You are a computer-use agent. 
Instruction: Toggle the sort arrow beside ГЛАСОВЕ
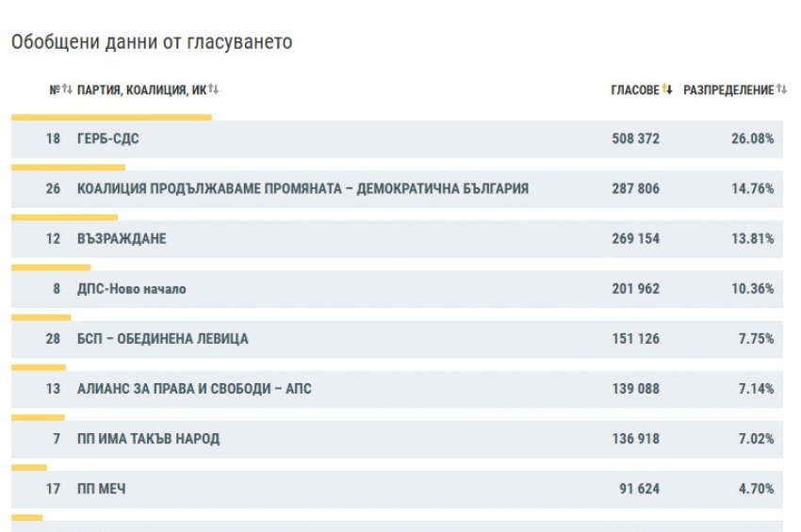tap(667, 89)
